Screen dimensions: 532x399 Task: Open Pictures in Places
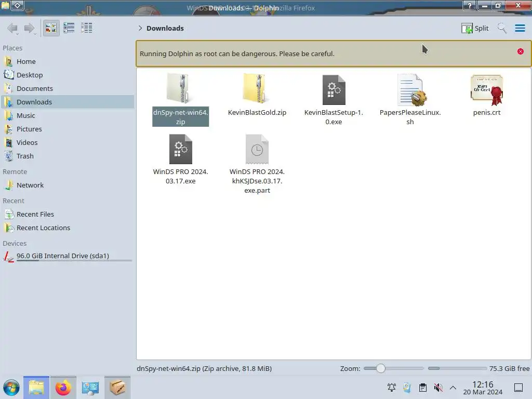[67, 129]
